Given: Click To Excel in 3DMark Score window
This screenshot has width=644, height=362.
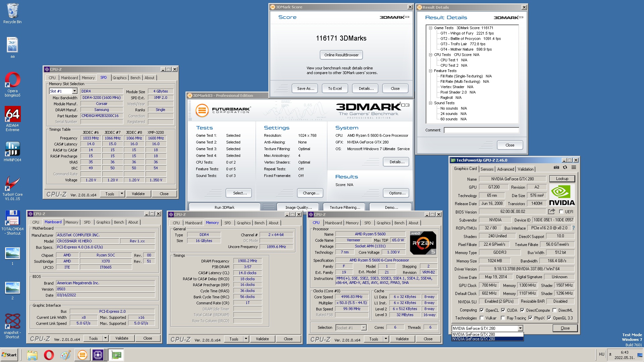Looking at the screenshot, I should pos(335,88).
